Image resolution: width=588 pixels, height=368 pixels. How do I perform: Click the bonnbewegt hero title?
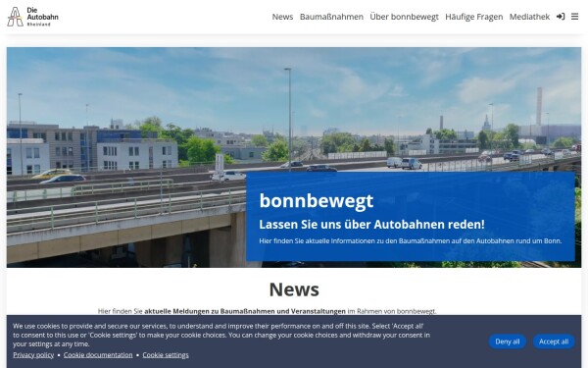(317, 200)
